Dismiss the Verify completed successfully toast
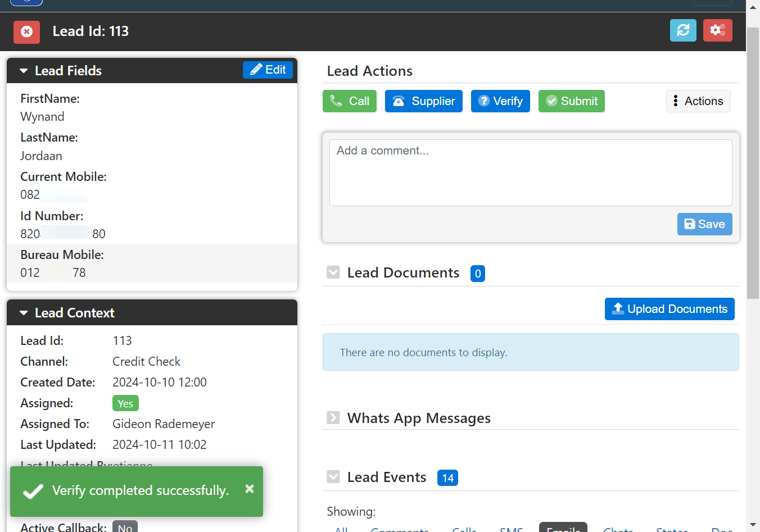This screenshot has width=760, height=532. [x=250, y=489]
